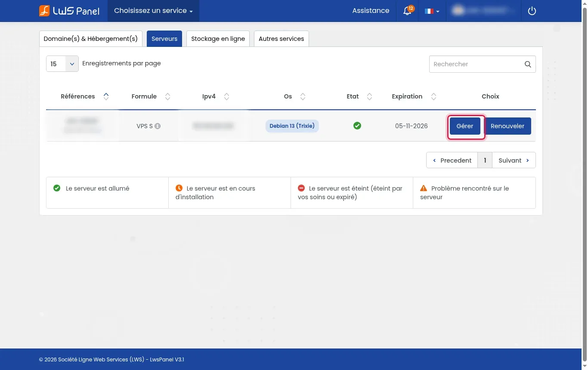Open the Assistance link
588x370 pixels.
[x=371, y=11]
